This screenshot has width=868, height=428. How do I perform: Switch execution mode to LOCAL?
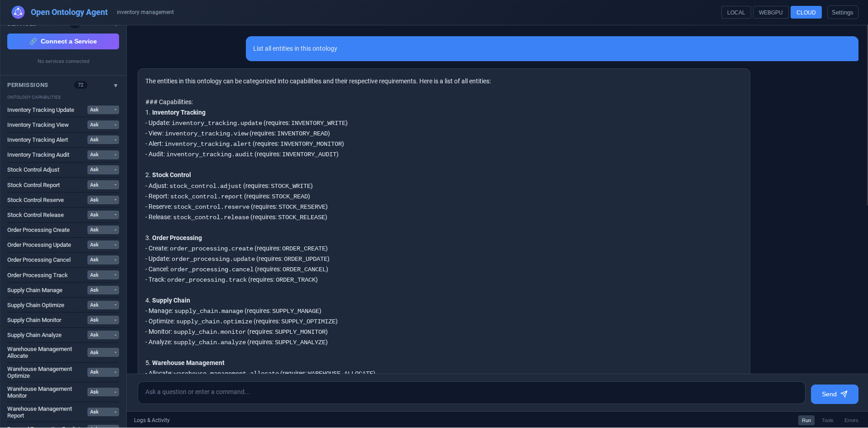[736, 12]
